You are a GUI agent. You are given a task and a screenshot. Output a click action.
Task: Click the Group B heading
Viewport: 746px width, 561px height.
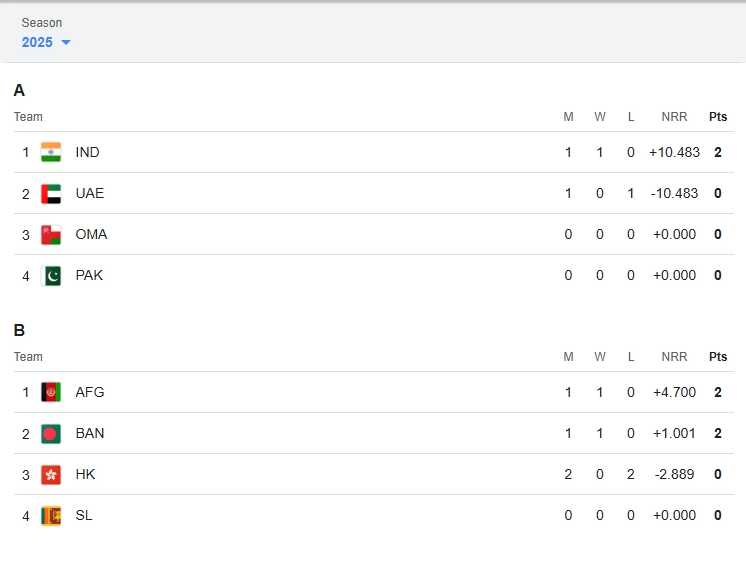click(x=19, y=330)
